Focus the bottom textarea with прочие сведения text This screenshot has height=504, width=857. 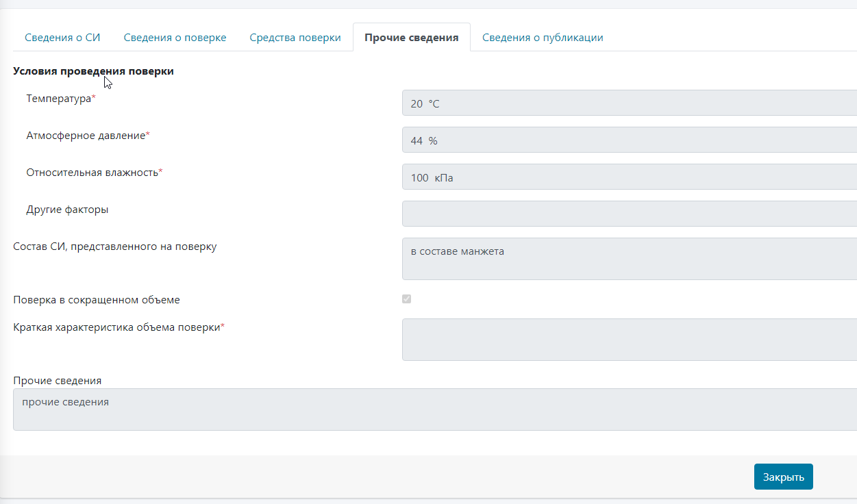tap(434, 409)
